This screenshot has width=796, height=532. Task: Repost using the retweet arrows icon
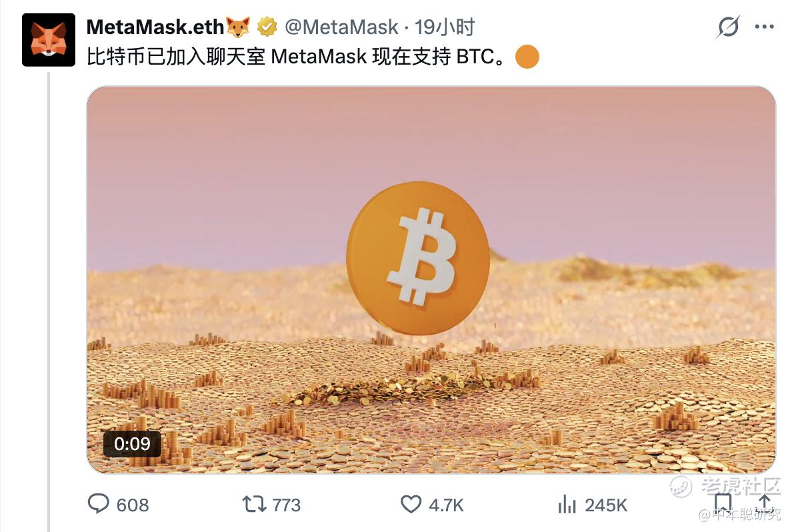click(x=254, y=504)
